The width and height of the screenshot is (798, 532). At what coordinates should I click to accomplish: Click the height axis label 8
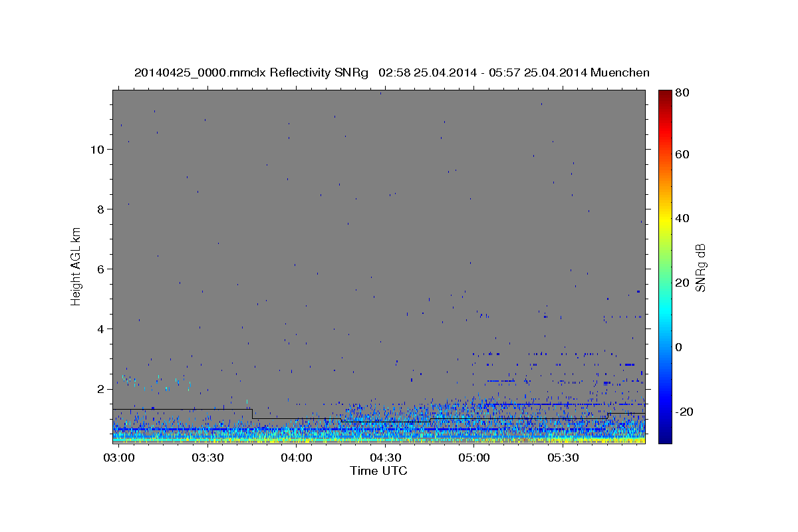point(102,209)
